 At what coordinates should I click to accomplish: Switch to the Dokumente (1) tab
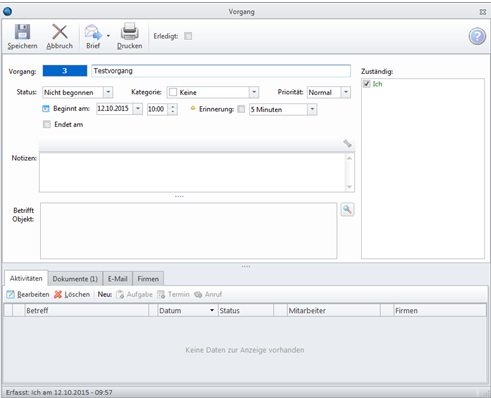(75, 279)
